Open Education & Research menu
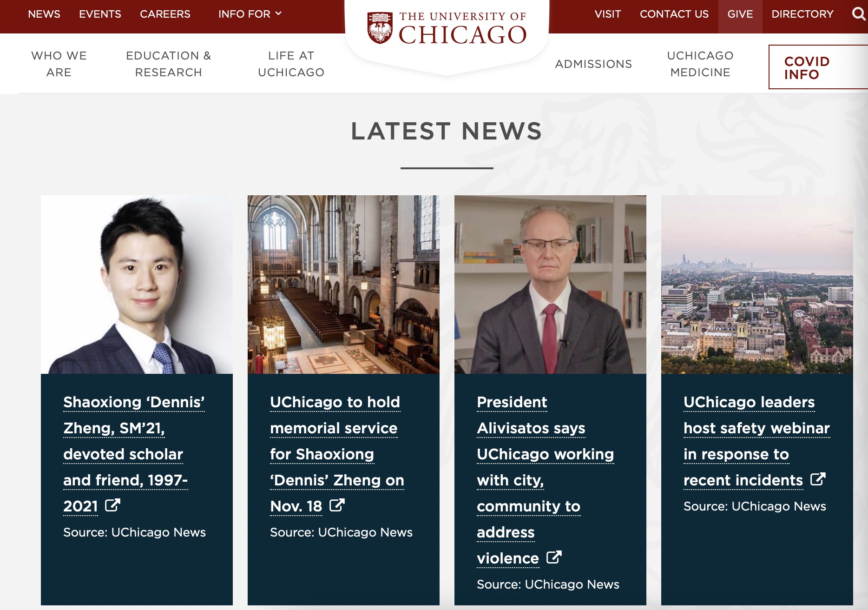The width and height of the screenshot is (868, 610). coord(169,64)
